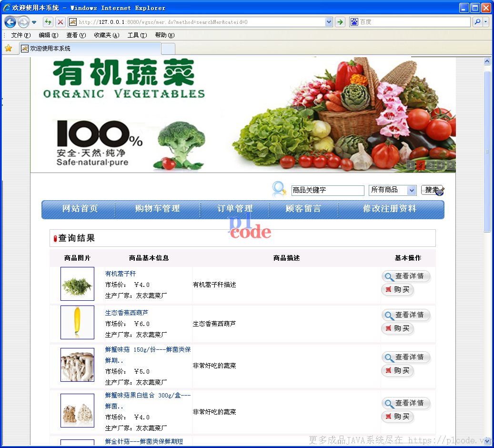Click 购买 for 有机蒿子秆
The width and height of the screenshot is (494, 448).
pyautogui.click(x=397, y=289)
